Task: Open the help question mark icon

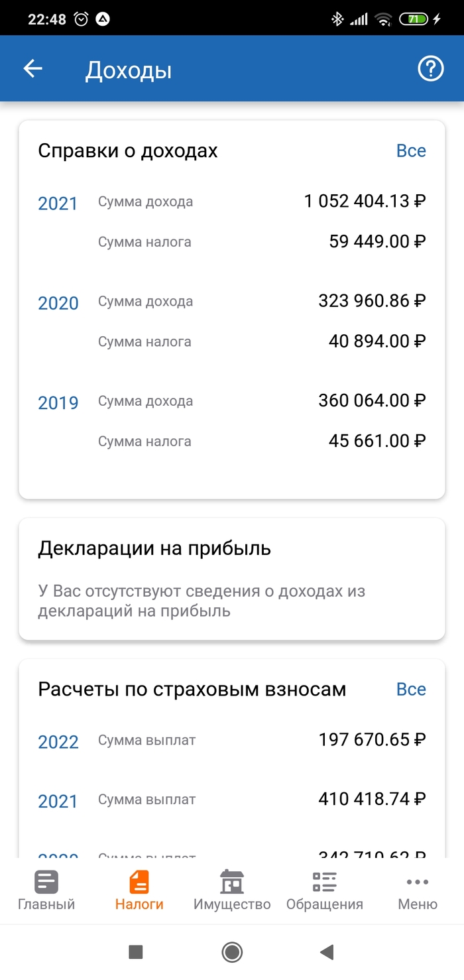Action: pyautogui.click(x=430, y=69)
